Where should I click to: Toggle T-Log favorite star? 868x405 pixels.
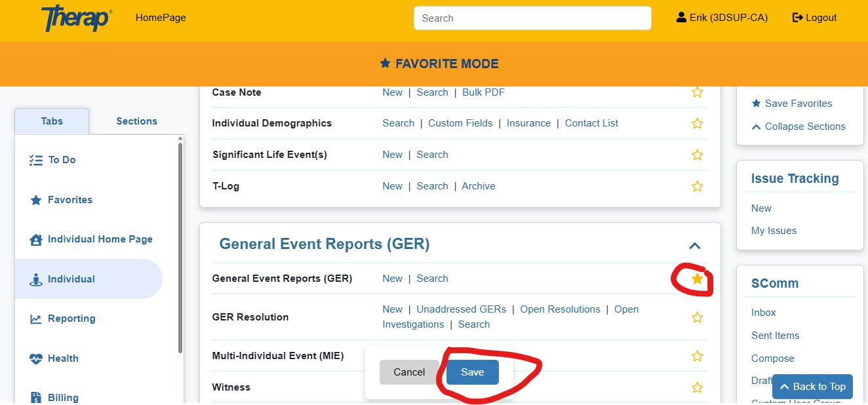pos(697,187)
